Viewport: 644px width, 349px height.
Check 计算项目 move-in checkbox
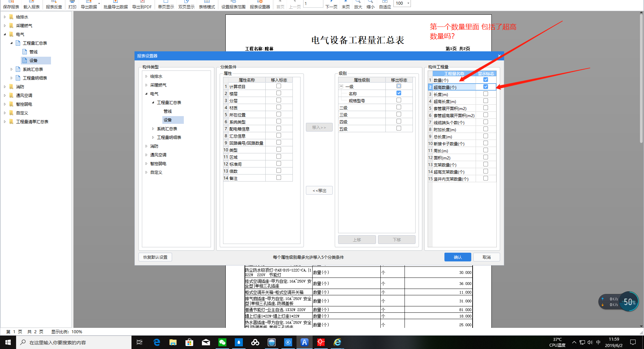point(279,86)
